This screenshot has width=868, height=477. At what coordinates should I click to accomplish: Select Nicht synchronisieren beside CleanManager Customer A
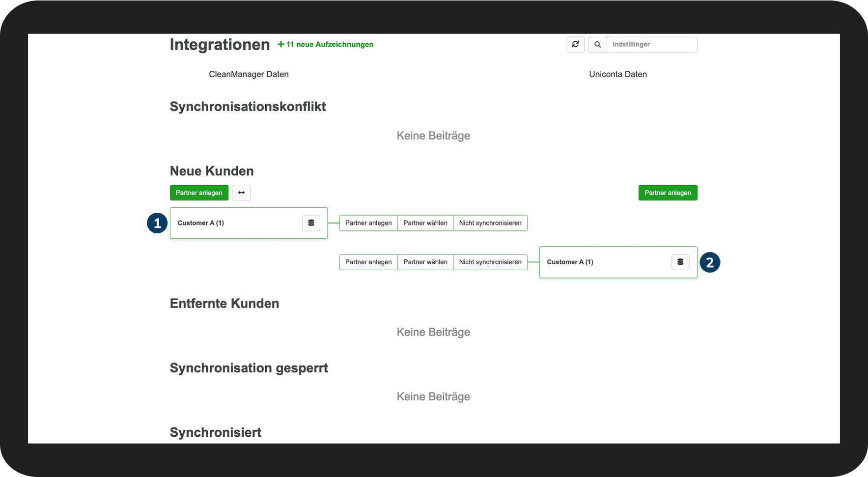click(490, 223)
